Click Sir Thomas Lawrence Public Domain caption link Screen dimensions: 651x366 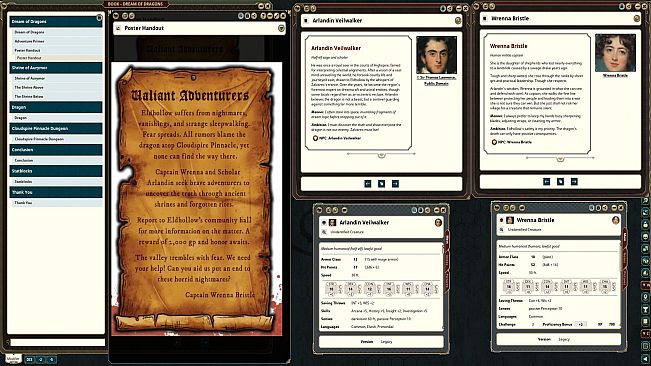(x=436, y=81)
